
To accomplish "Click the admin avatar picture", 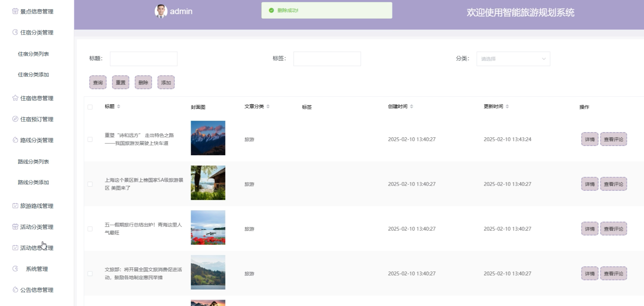I will [161, 11].
